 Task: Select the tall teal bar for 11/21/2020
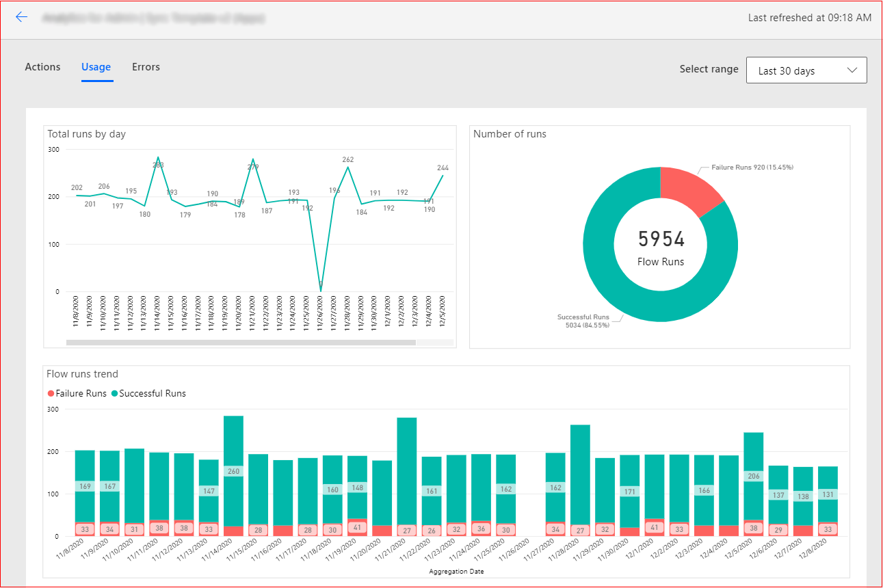[x=407, y=471]
